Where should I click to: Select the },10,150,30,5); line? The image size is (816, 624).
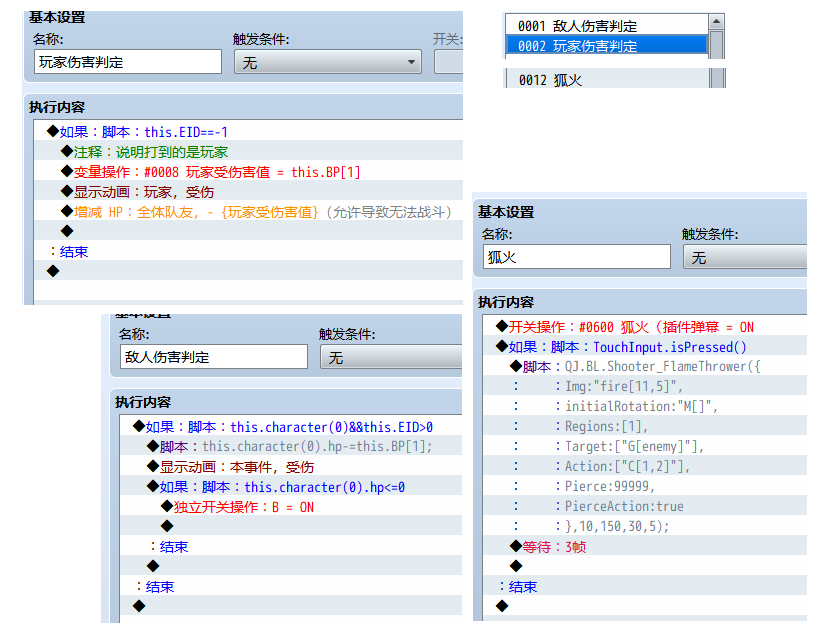click(x=645, y=526)
